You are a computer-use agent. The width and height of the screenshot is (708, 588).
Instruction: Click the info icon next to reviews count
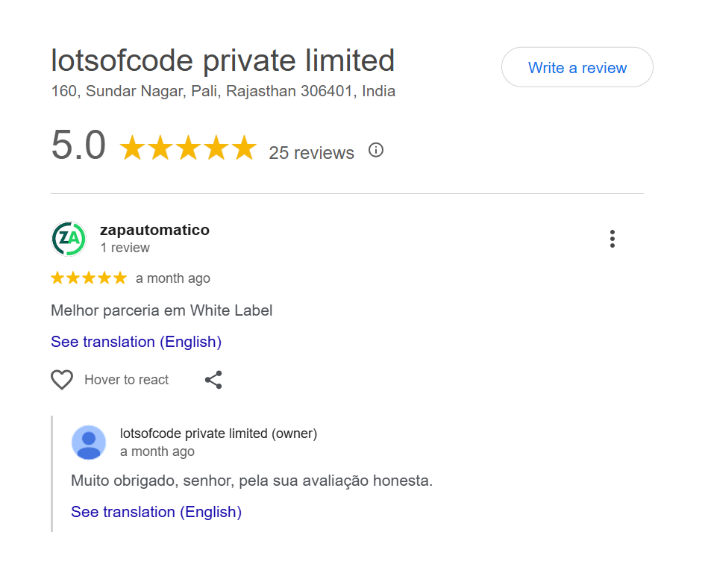click(x=376, y=150)
